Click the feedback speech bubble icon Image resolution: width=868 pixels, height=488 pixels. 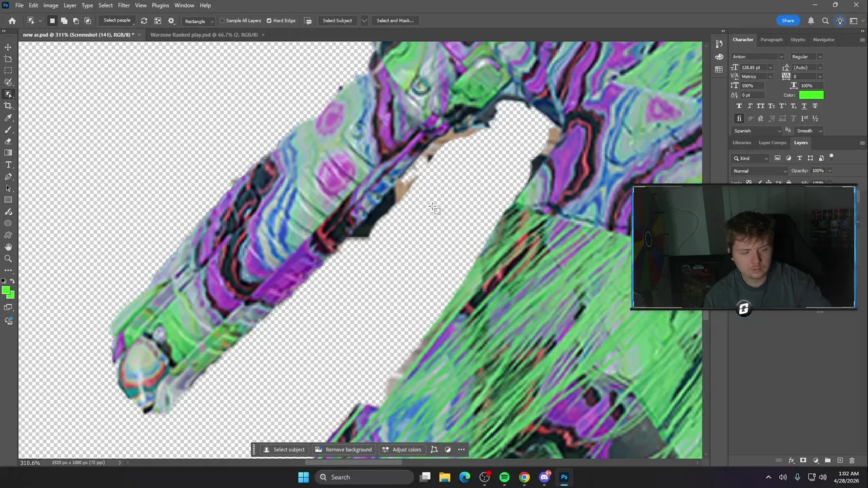click(309, 20)
